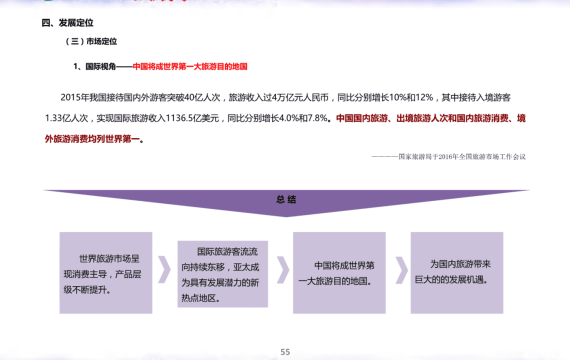This screenshot has height=360, width=570.
Task: Click the （三）市场定位 subheading
Action: tap(91, 41)
